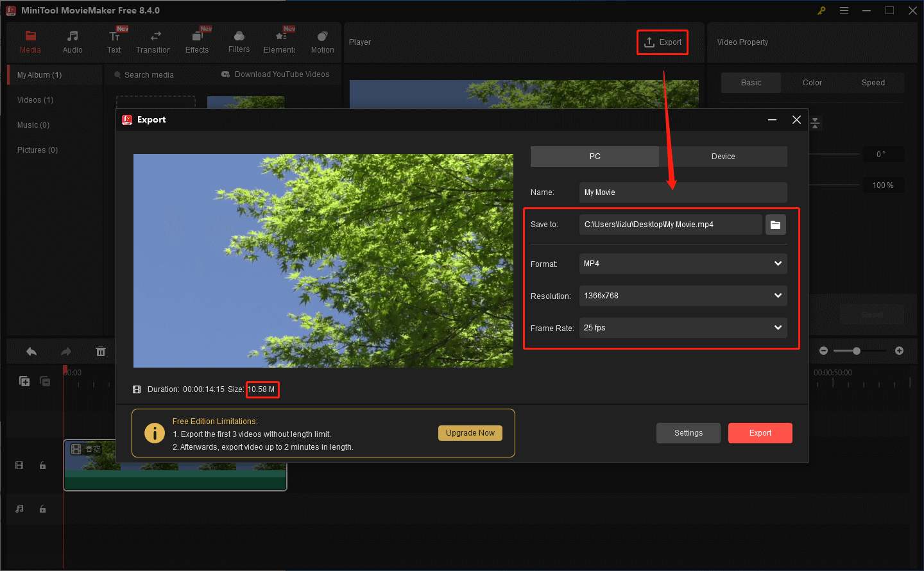924x571 pixels.
Task: Expand the Resolution dropdown showing 1366x768
Action: click(x=682, y=296)
